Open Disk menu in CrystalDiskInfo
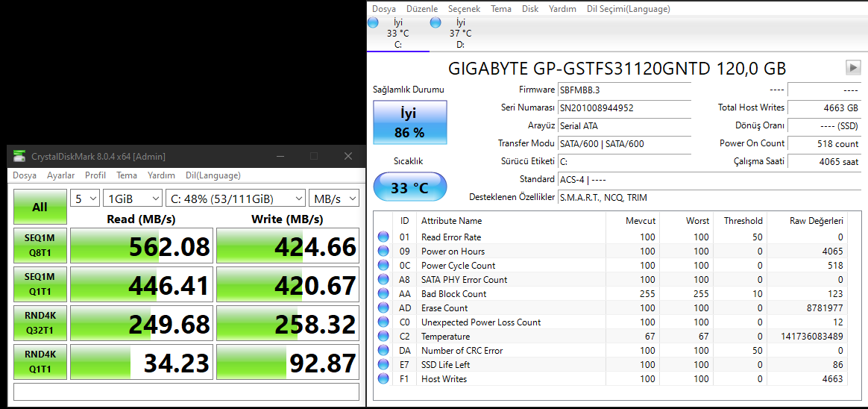This screenshot has width=868, height=409. (530, 9)
